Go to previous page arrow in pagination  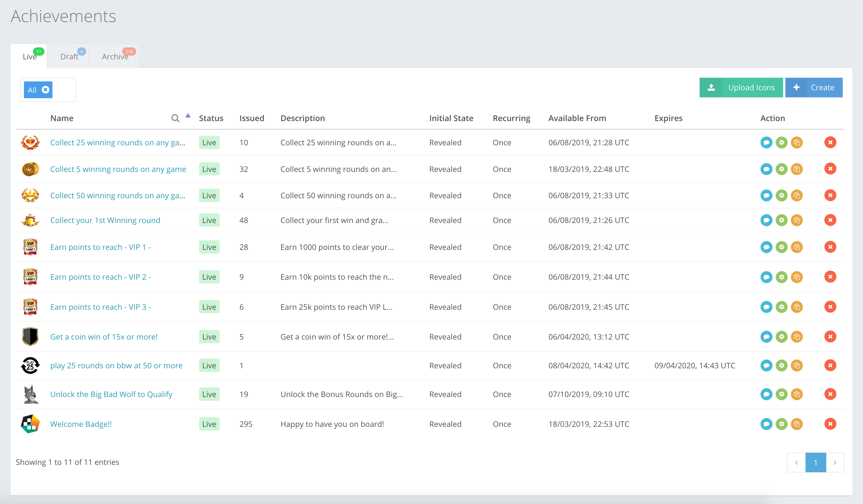click(x=796, y=462)
